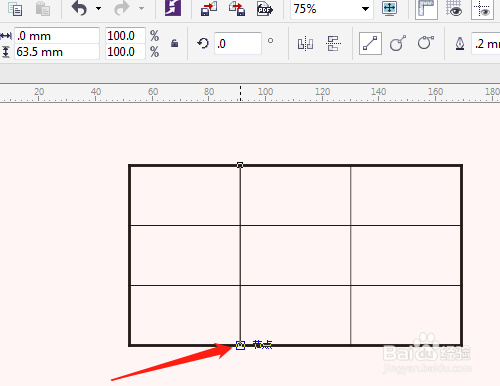Click the circle-with-two-nodes mode icon
The height and width of the screenshot is (386, 500).
pos(426,43)
